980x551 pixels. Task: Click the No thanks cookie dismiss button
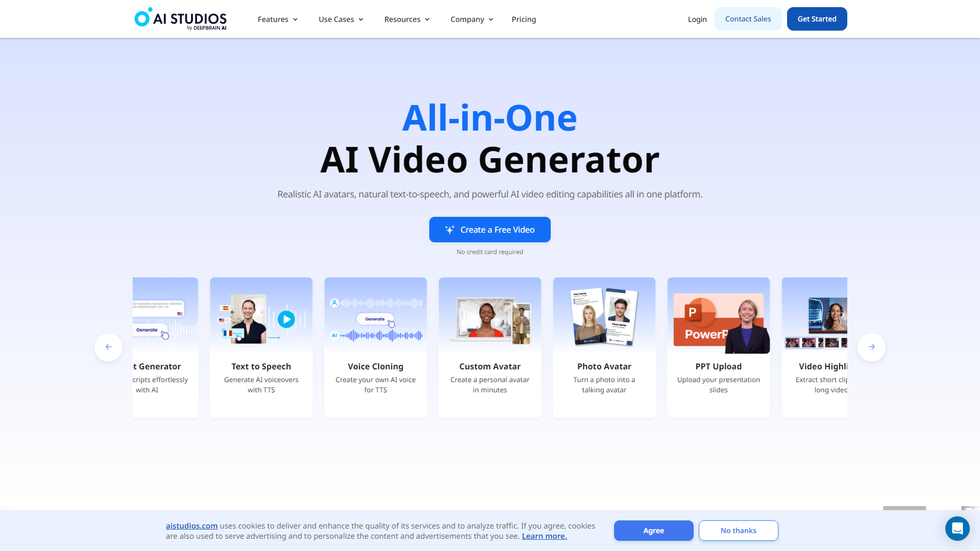point(739,530)
